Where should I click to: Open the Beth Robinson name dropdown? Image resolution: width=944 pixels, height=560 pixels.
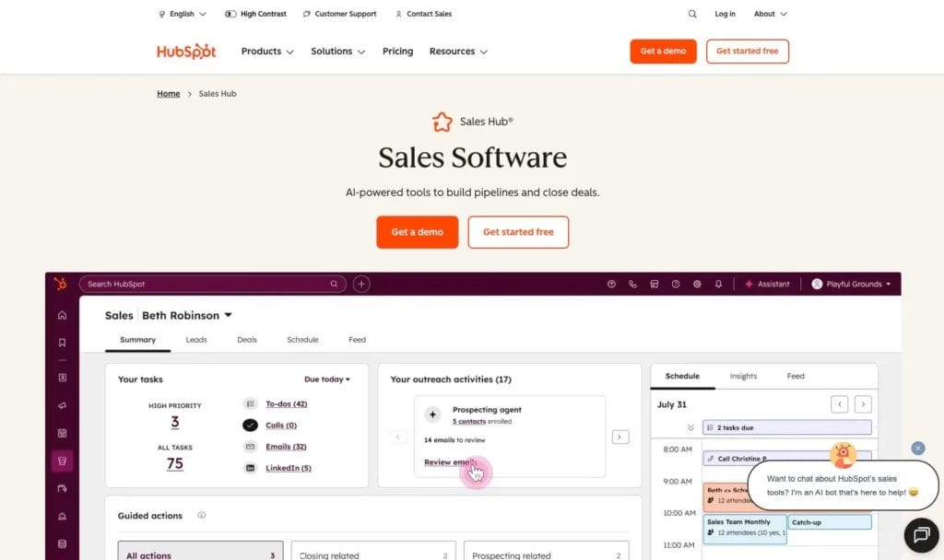(x=187, y=315)
